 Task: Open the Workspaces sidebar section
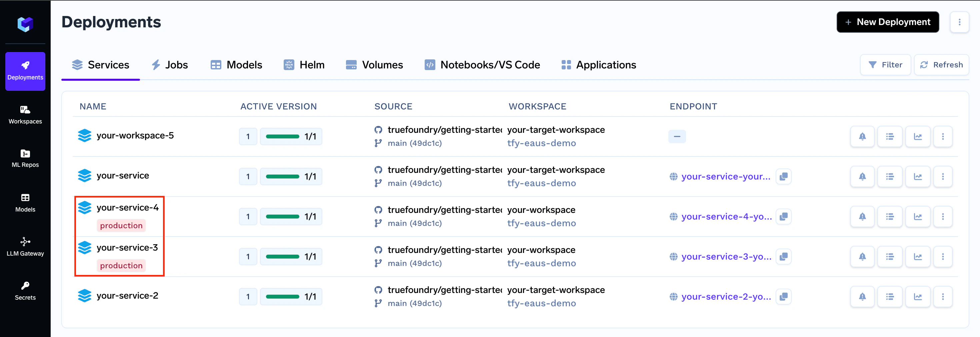pyautogui.click(x=25, y=115)
